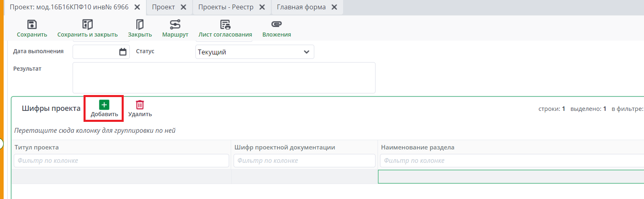The height and width of the screenshot is (199, 644).
Task: Click the green Добавить plus icon
Action: [x=104, y=105]
